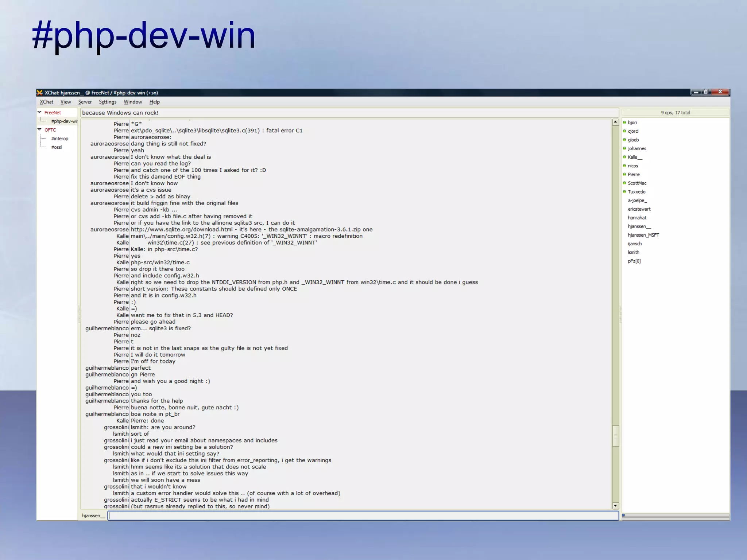The width and height of the screenshot is (747, 560).
Task: Collapse the OFTC server tree
Action: pos(39,129)
